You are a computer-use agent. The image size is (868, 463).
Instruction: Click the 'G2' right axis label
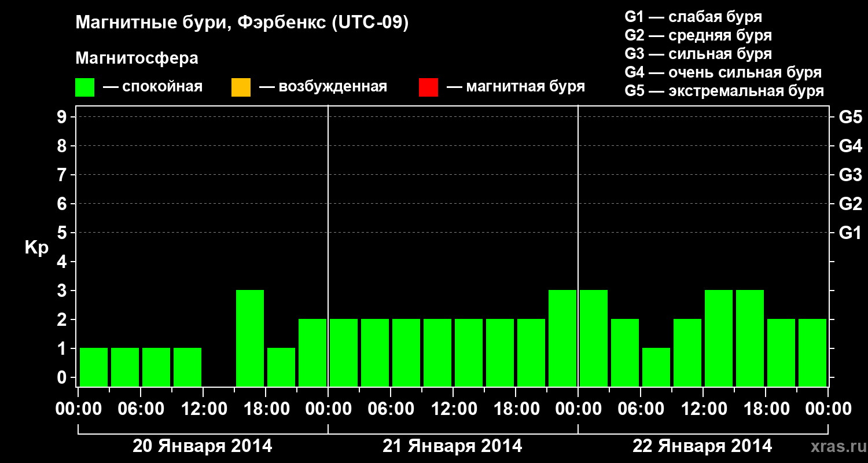click(850, 204)
